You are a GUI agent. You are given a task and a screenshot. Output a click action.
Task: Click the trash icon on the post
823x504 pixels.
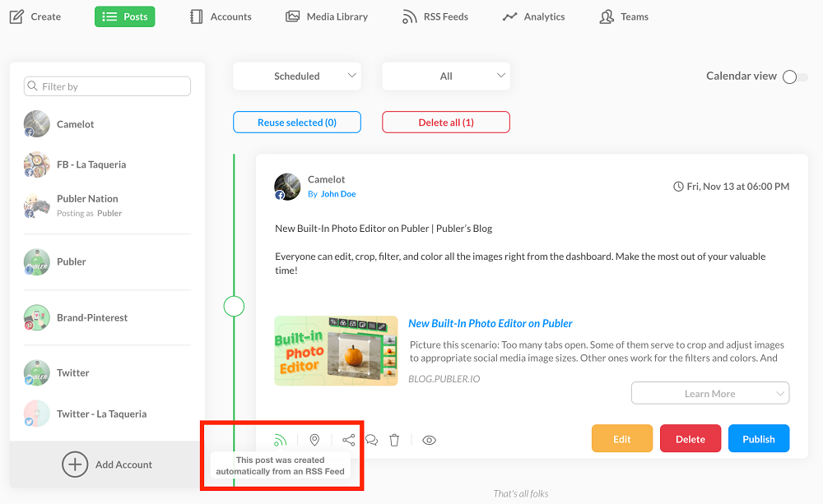(394, 440)
